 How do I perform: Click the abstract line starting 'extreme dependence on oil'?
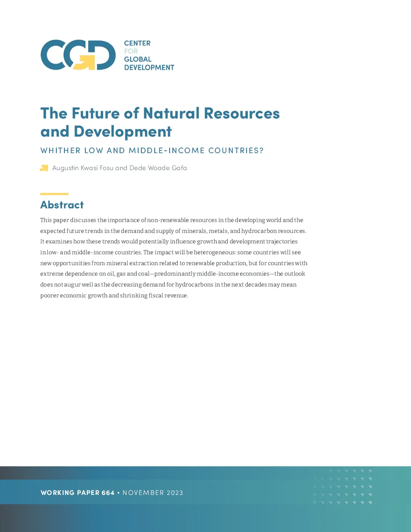click(172, 274)
